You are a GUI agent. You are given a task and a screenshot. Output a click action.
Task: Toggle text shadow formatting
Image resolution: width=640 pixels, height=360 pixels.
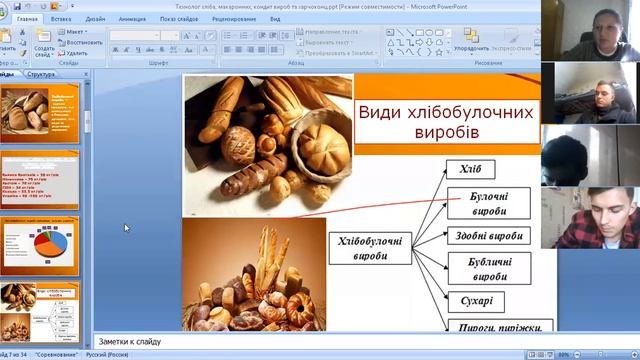click(162, 50)
